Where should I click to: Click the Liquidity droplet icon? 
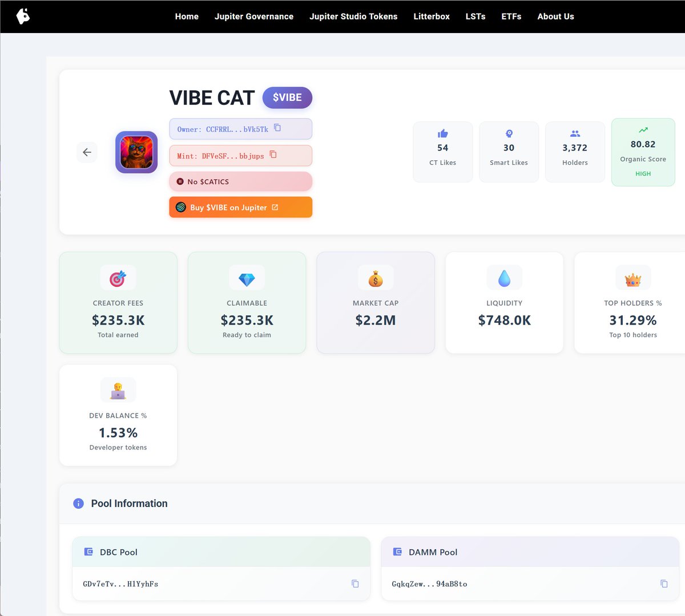(x=504, y=278)
